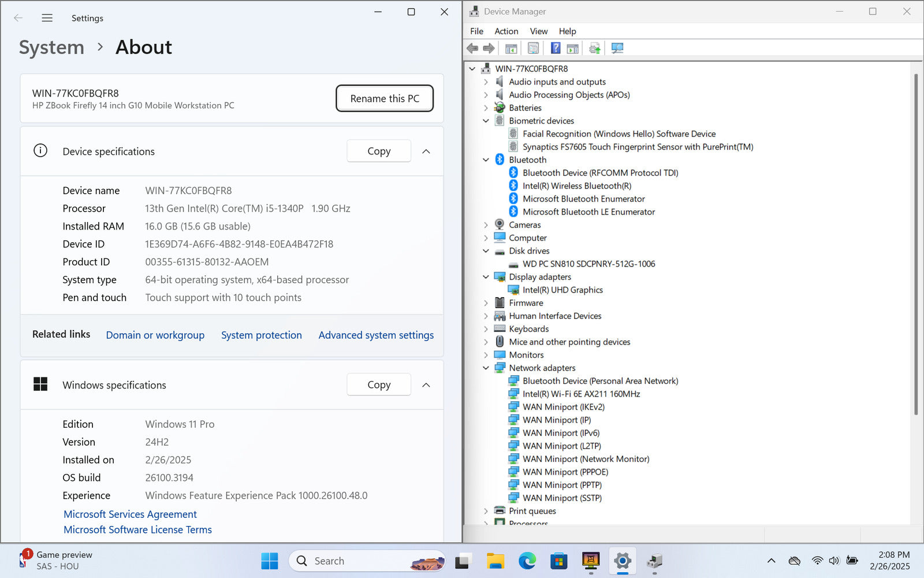
Task: Click the Scan for hardware changes toolbar icon
Action: [617, 49]
